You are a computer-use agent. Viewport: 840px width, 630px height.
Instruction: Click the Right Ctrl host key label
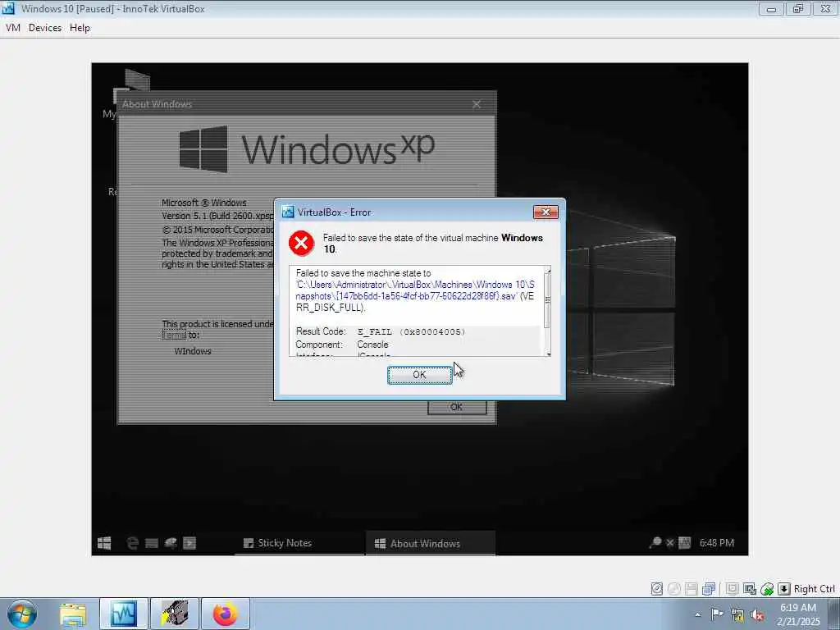coord(814,589)
